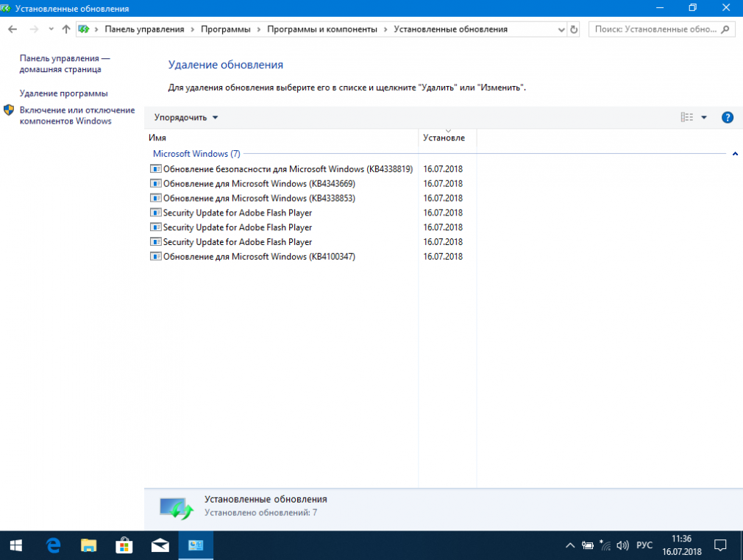Open 'Программы' breadcrumb segment
Image resolution: width=743 pixels, height=560 pixels.
point(226,29)
